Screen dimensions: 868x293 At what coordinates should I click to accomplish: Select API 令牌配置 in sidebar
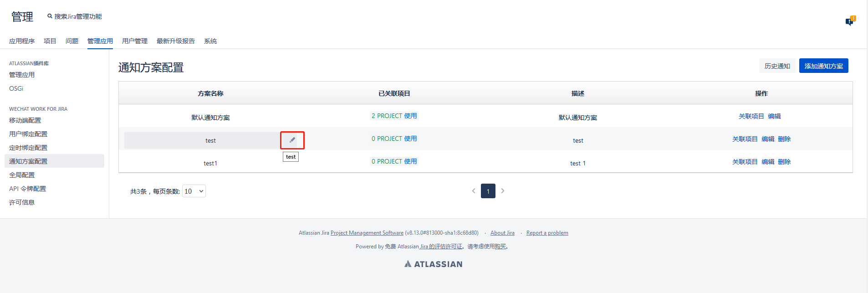tap(27, 189)
